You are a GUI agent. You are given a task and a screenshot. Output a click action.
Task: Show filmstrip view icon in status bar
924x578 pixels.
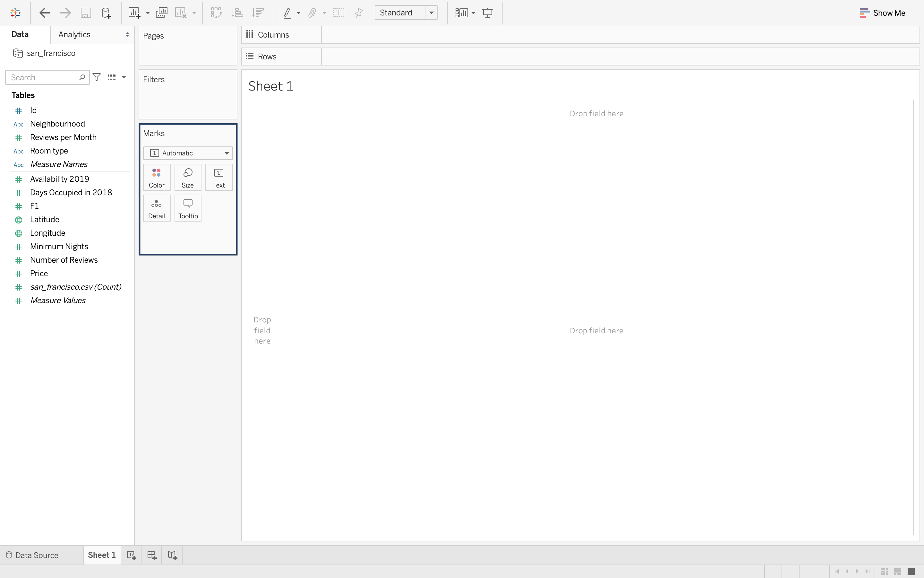(898, 572)
